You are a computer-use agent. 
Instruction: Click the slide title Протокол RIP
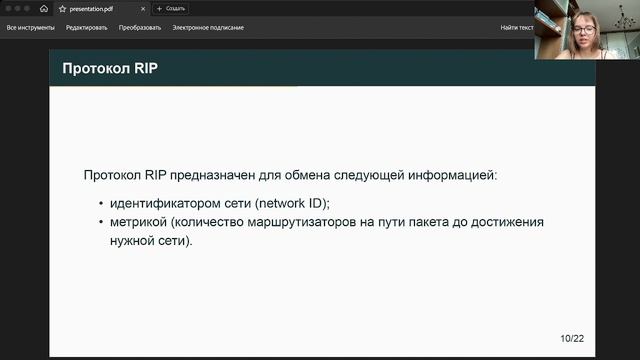pos(110,68)
